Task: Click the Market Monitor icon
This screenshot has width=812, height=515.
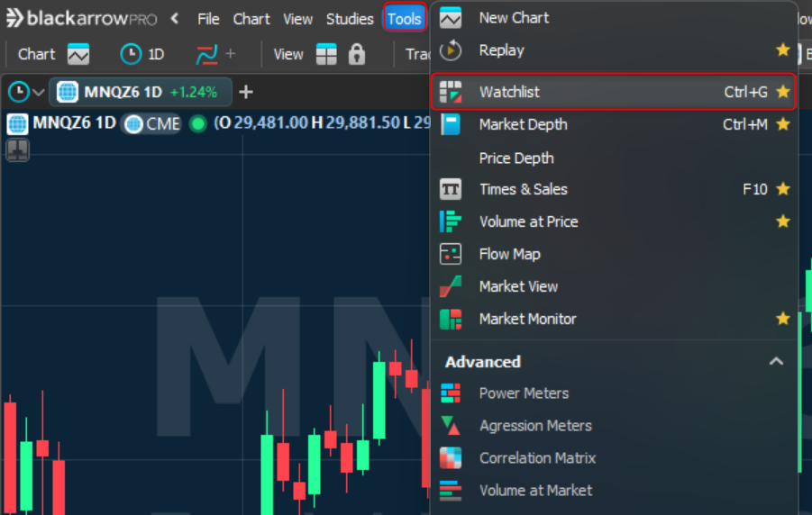Action: pos(450,319)
